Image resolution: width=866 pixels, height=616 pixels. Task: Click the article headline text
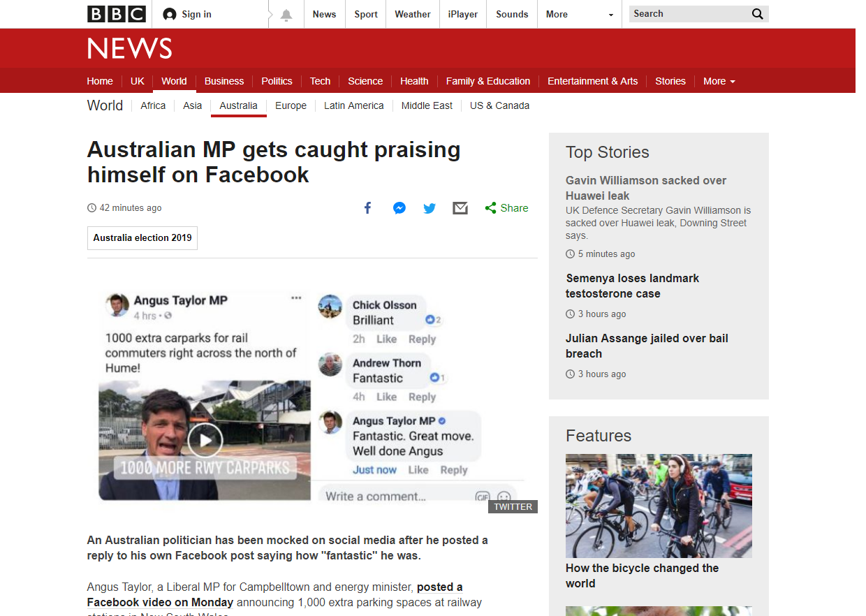point(274,162)
